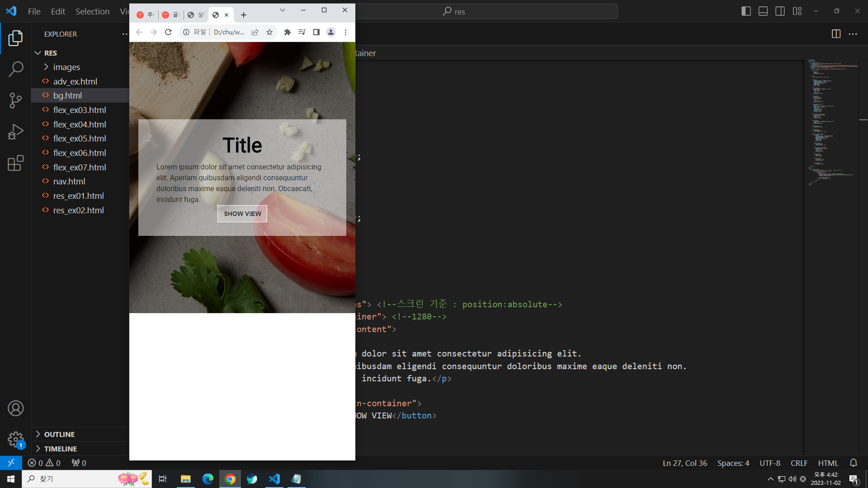Expand the OUTLINE section
The height and width of the screenshot is (488, 868).
click(x=59, y=434)
